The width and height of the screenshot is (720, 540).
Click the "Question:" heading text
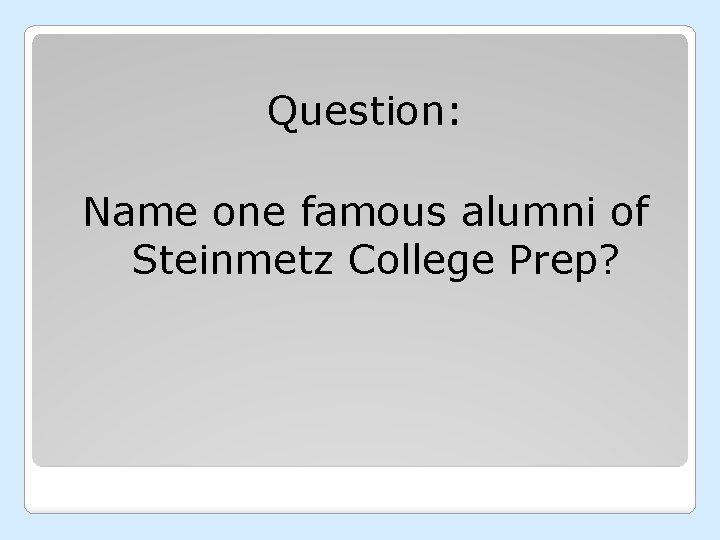364,114
